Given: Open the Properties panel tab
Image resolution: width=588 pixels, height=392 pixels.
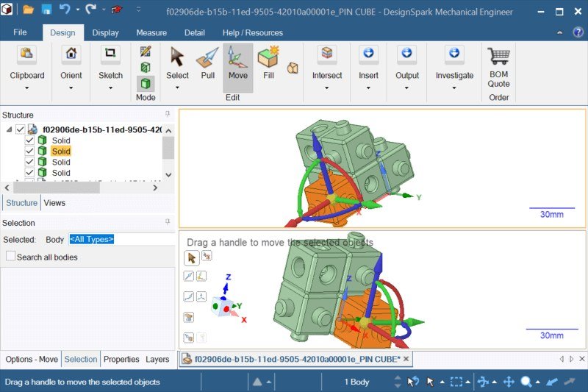Looking at the screenshot, I should coord(121,360).
